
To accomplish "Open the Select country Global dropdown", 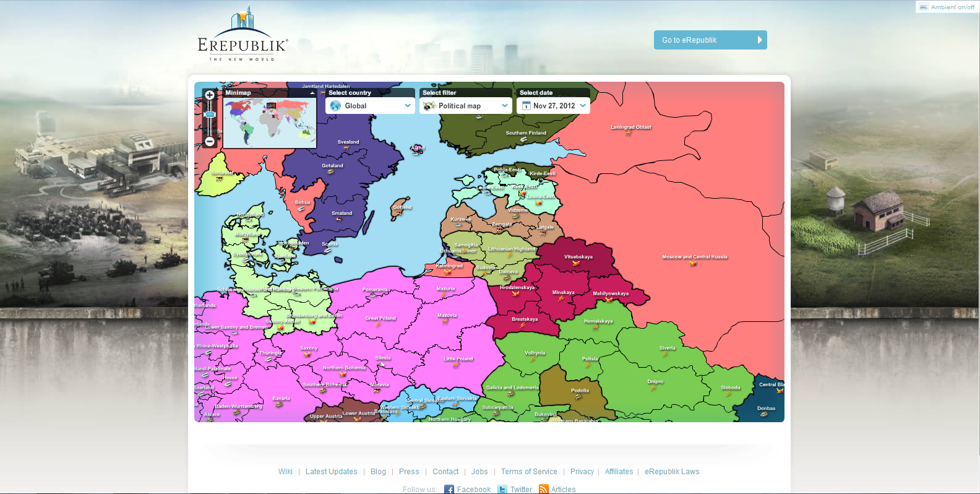I will (x=370, y=106).
